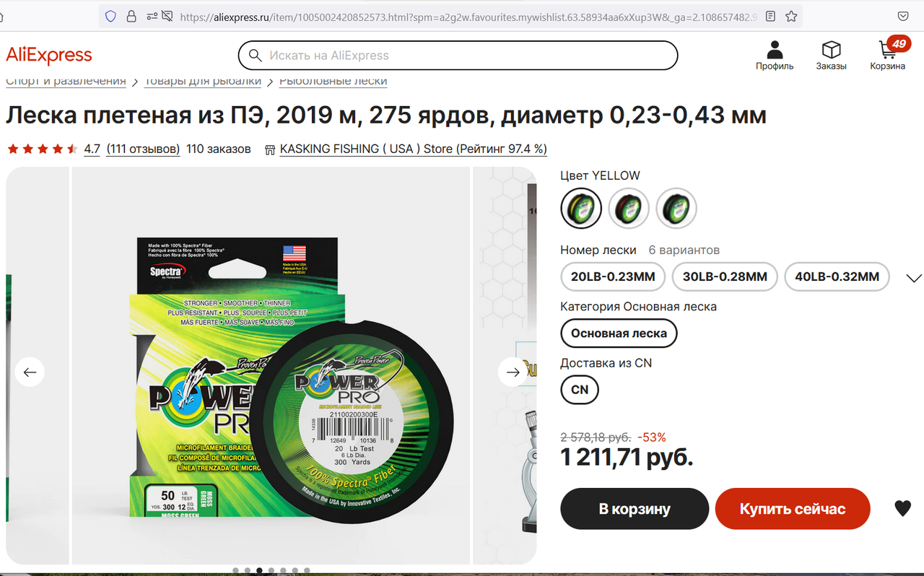Bookmark page with star icon in address bar
924x576 pixels.
(x=791, y=16)
